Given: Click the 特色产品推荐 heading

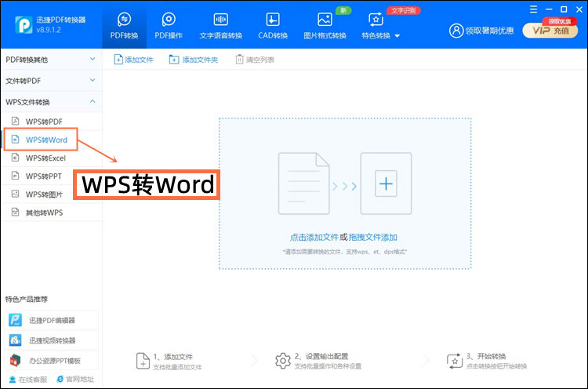Looking at the screenshot, I should click(26, 300).
